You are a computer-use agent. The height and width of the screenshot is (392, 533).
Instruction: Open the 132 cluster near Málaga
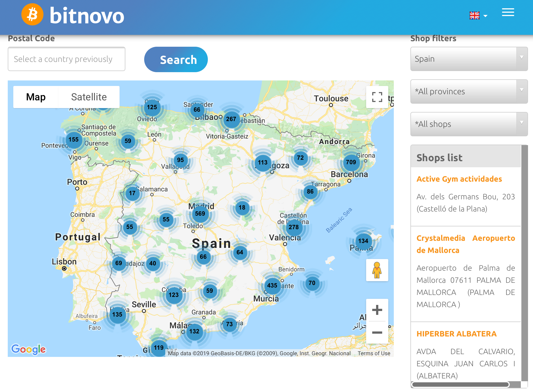pyautogui.click(x=194, y=331)
